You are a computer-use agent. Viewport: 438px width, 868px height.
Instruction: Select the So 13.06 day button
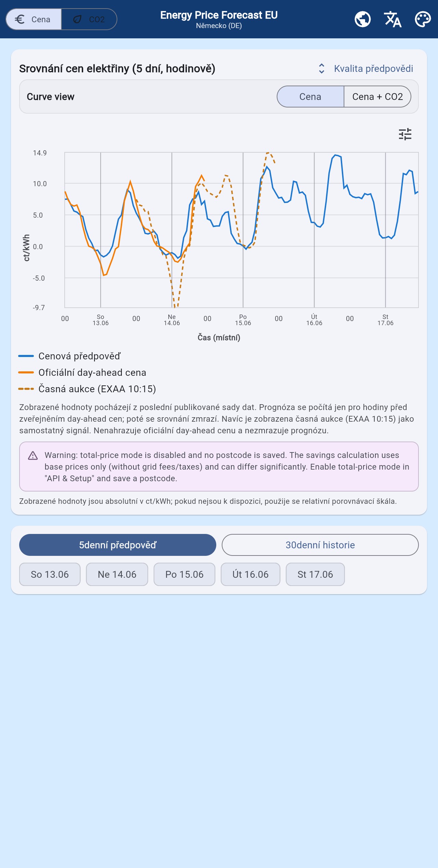point(50,574)
